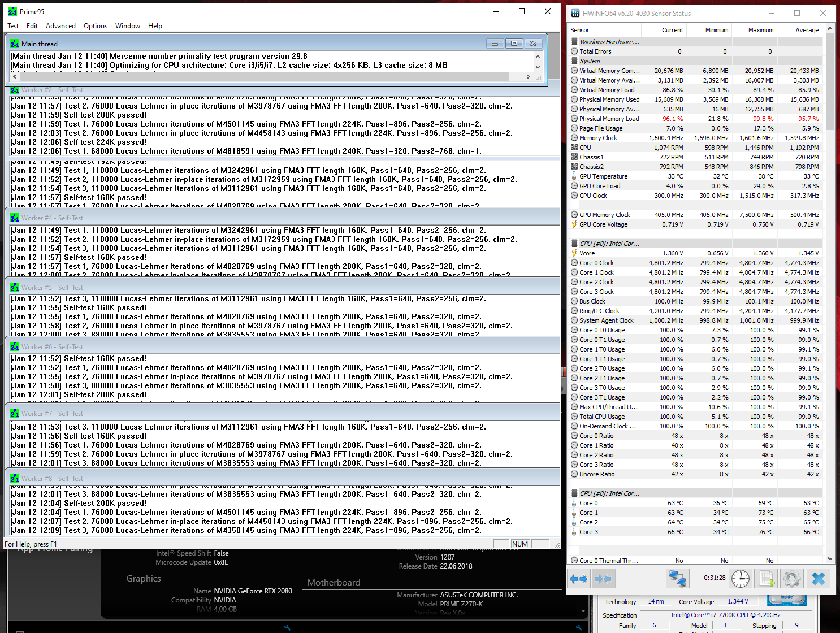Click the HWiNFO64 title bar icon
This screenshot has height=633, width=840.
click(575, 14)
